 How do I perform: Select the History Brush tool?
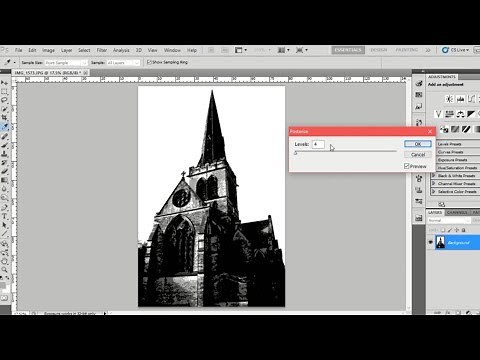pyautogui.click(x=4, y=162)
